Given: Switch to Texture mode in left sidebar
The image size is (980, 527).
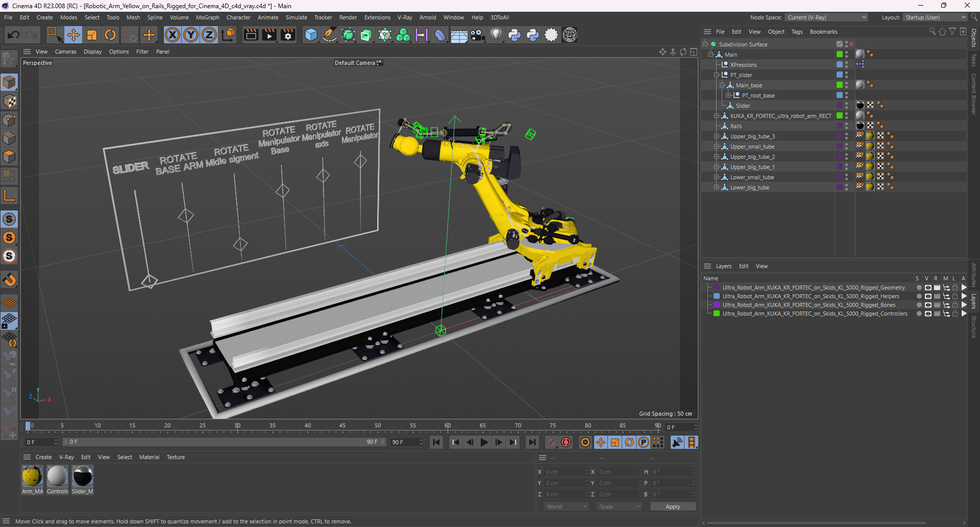Looking at the screenshot, I should (x=9, y=101).
